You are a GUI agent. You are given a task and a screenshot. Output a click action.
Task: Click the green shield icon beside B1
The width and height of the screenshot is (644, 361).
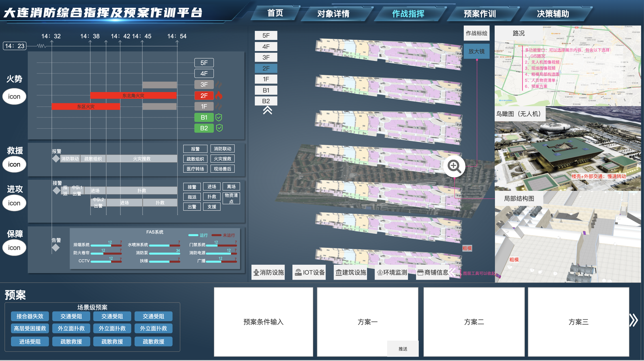tap(219, 117)
